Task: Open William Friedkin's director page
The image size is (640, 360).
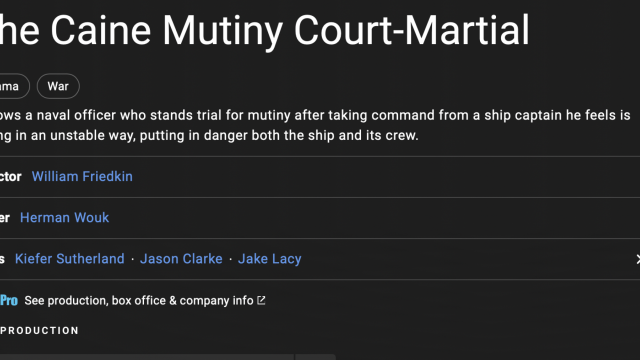Action: pyautogui.click(x=82, y=176)
